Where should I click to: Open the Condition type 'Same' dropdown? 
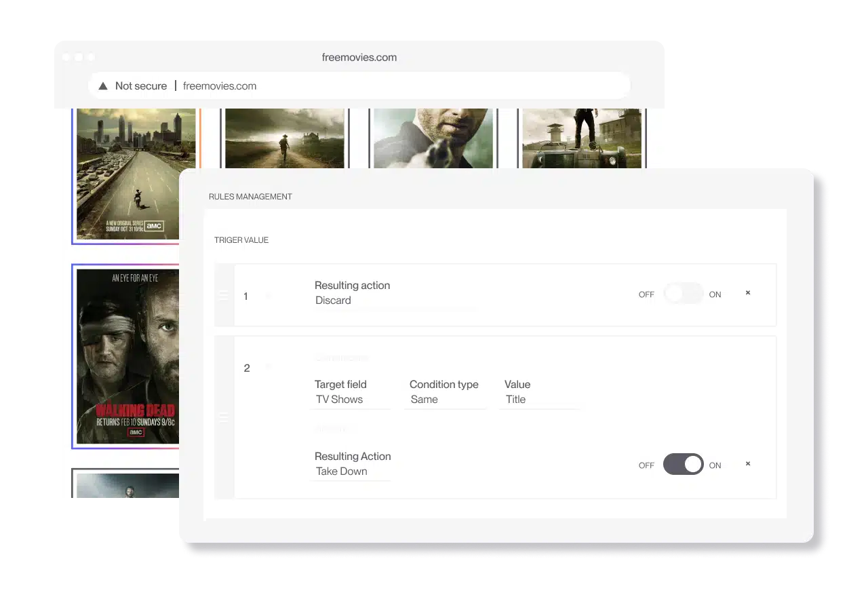(445, 400)
